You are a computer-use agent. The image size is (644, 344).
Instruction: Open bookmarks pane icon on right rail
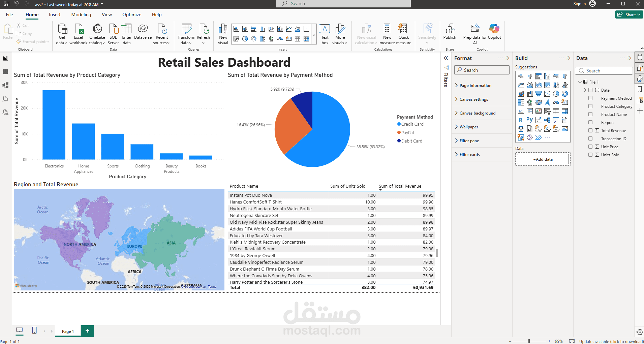tap(640, 89)
